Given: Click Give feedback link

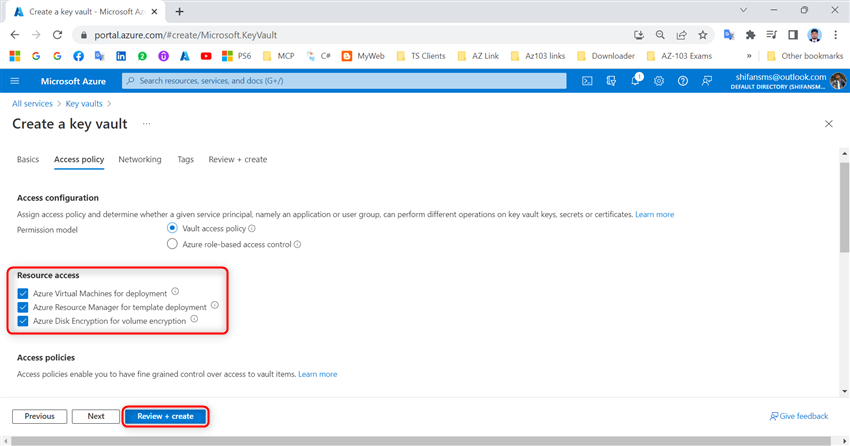Looking at the screenshot, I should click(x=799, y=416).
